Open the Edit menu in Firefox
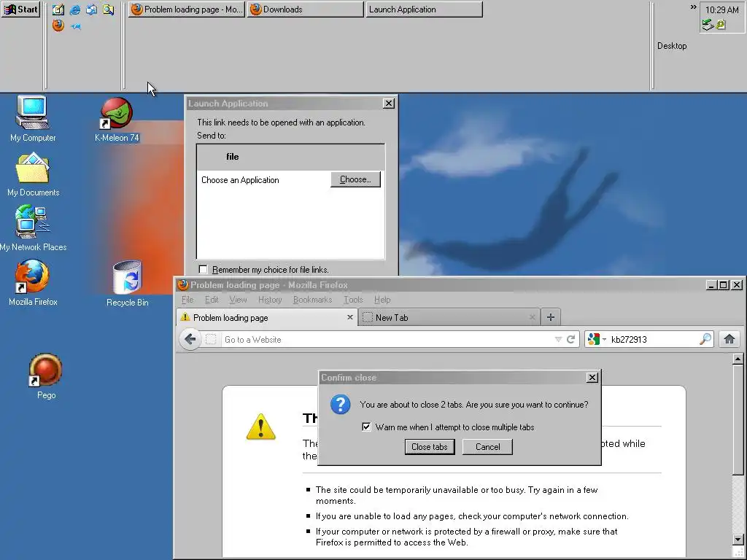This screenshot has width=747, height=560. point(212,300)
